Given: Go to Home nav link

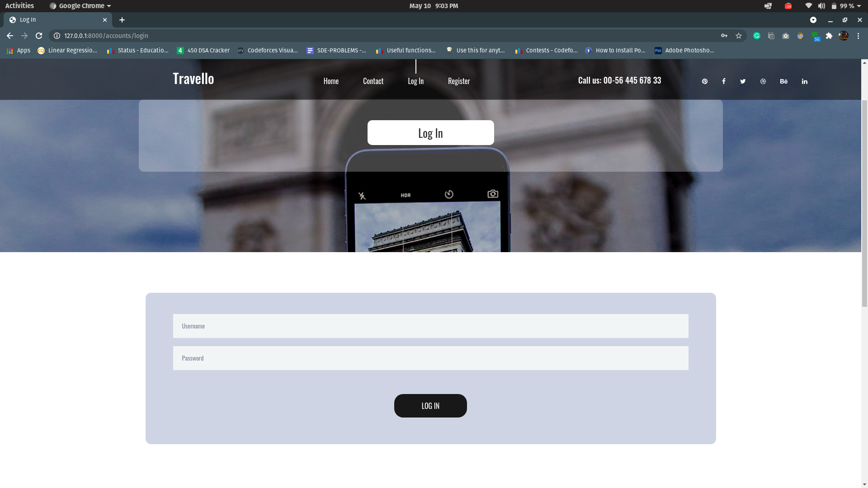Looking at the screenshot, I should click(331, 81).
